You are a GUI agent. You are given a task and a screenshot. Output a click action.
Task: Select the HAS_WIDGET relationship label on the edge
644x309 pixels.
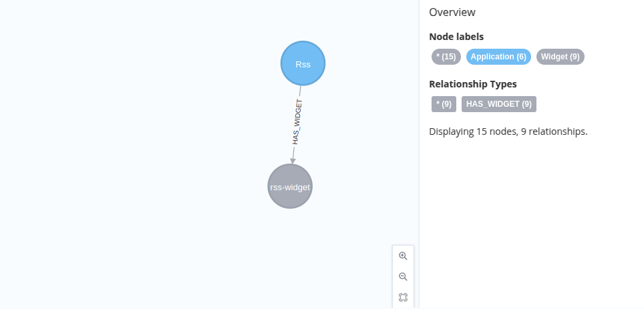point(297,121)
